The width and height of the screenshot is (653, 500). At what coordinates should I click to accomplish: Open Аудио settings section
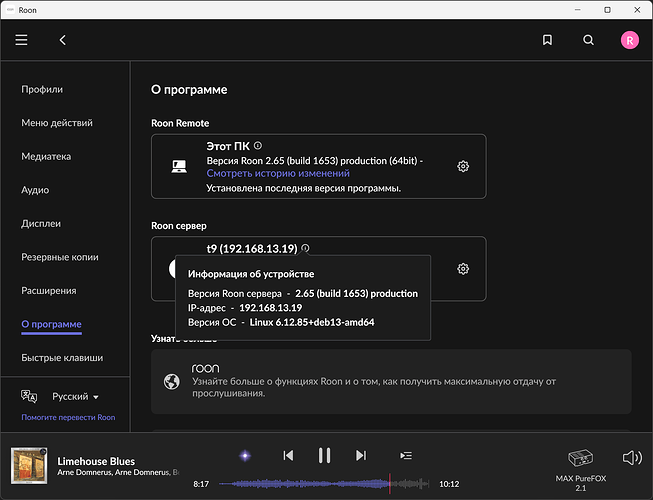pyautogui.click(x=35, y=190)
